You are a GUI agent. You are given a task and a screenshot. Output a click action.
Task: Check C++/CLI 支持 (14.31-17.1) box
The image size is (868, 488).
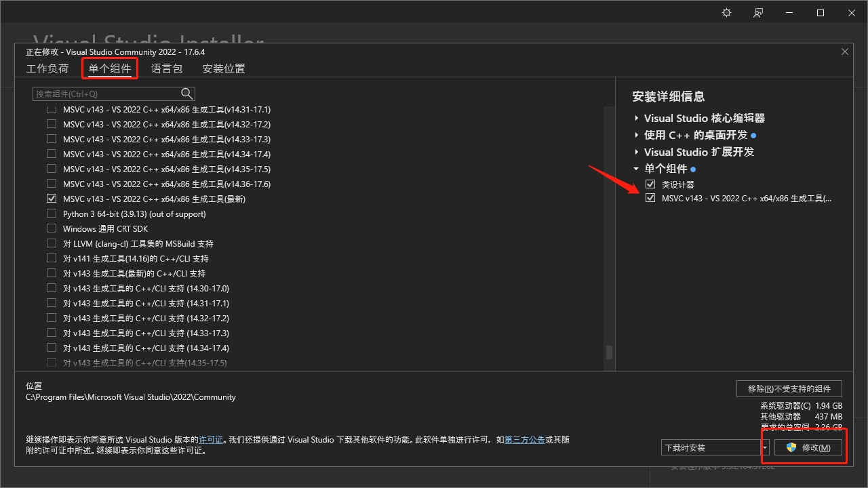click(x=52, y=304)
